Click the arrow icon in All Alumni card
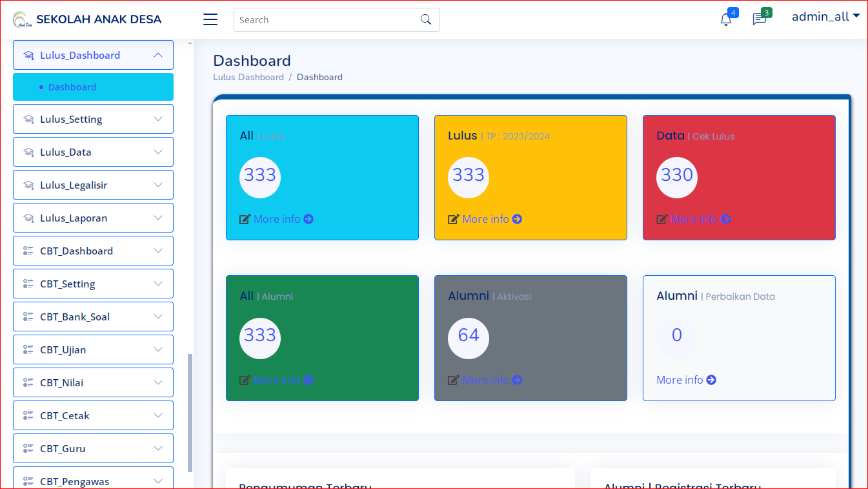The width and height of the screenshot is (868, 489). click(x=308, y=380)
